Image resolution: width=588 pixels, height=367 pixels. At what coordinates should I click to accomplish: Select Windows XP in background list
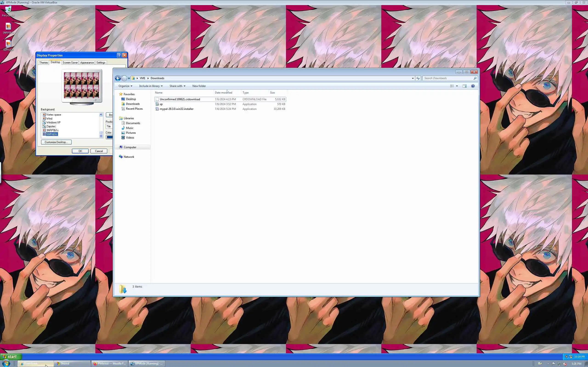coord(53,122)
